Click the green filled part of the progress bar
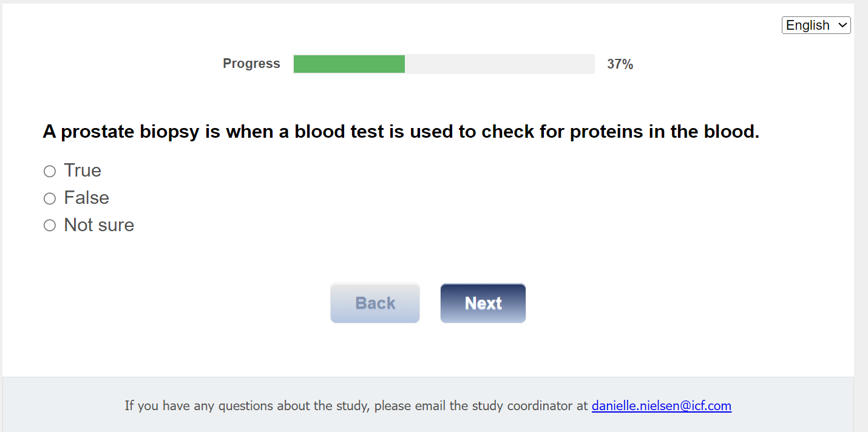This screenshot has height=432, width=868. 349,64
